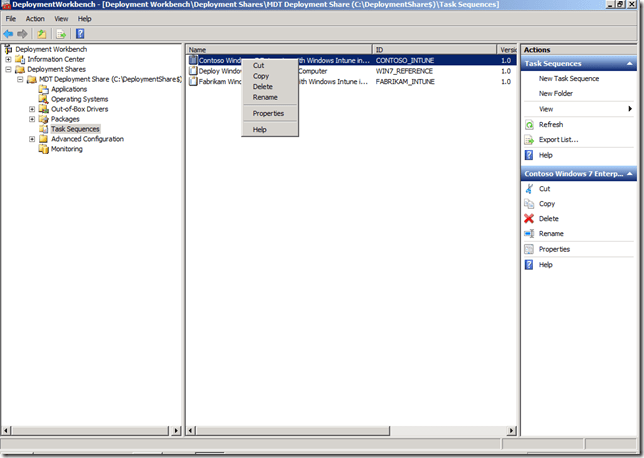Click the Monitoring node icon

point(44,149)
